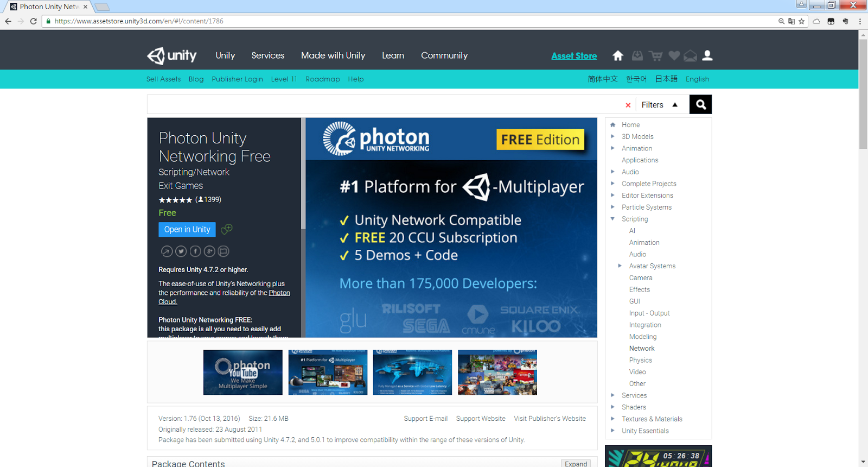
Task: Click the browser back arrow
Action: coord(8,21)
